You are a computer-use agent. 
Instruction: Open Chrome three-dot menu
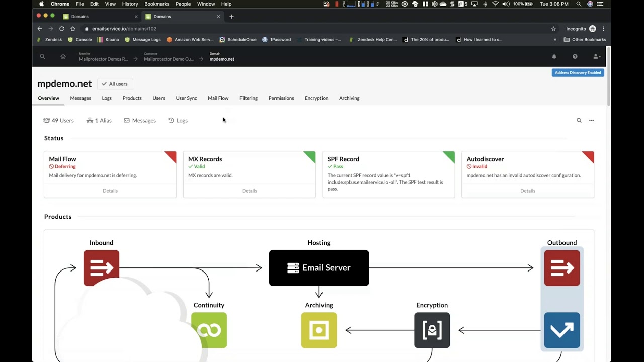(x=603, y=29)
